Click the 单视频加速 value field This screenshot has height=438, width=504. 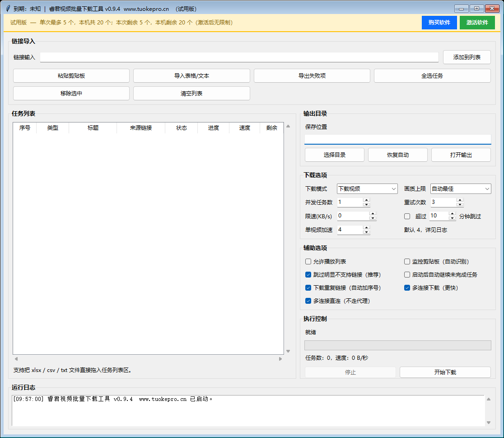coord(350,230)
